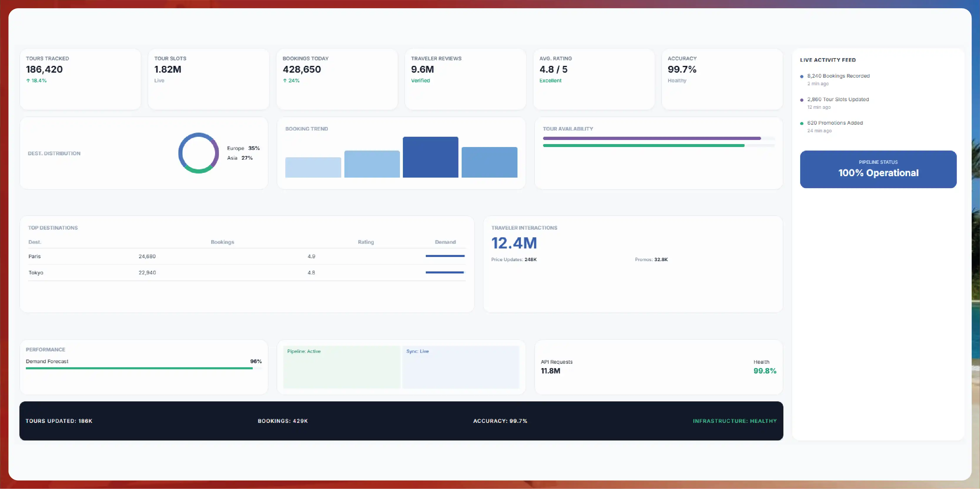
Task: Select the blue dot beside Bookings Recorded
Action: [802, 76]
